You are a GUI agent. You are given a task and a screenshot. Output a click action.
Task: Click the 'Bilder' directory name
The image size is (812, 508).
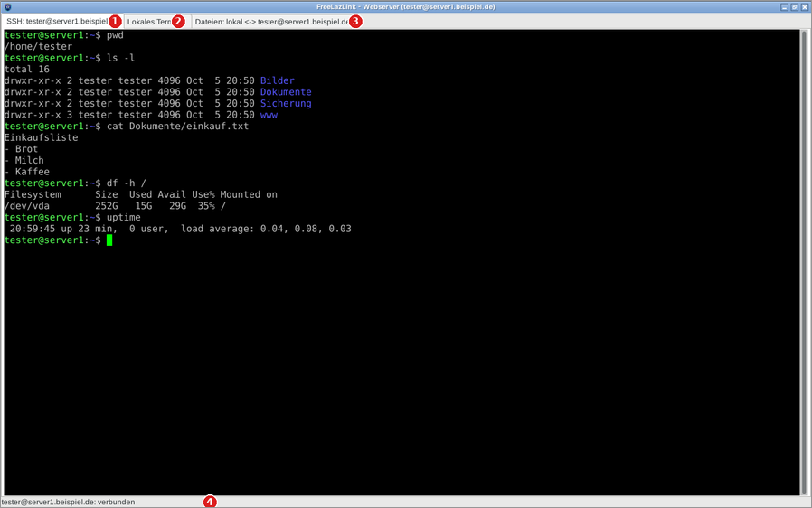point(277,80)
